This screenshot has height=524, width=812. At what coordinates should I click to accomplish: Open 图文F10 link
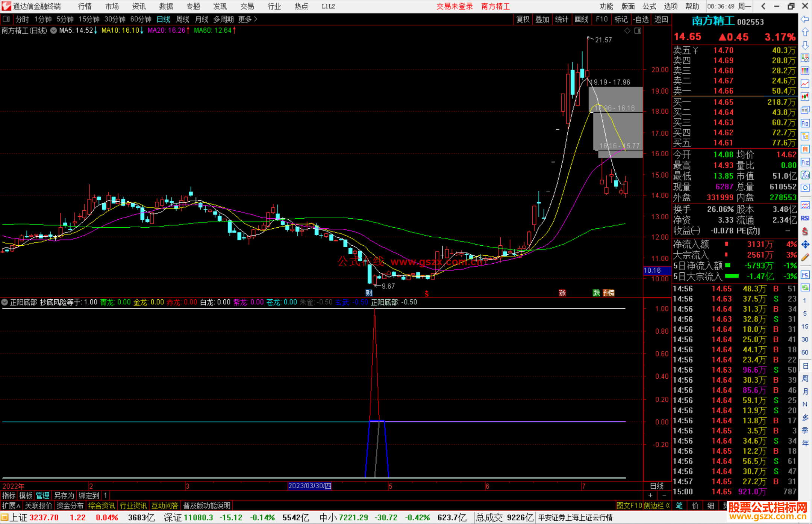(629, 506)
